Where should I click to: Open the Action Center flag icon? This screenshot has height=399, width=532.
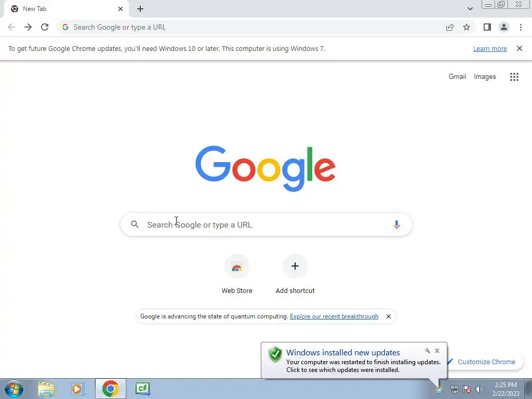pos(467,390)
